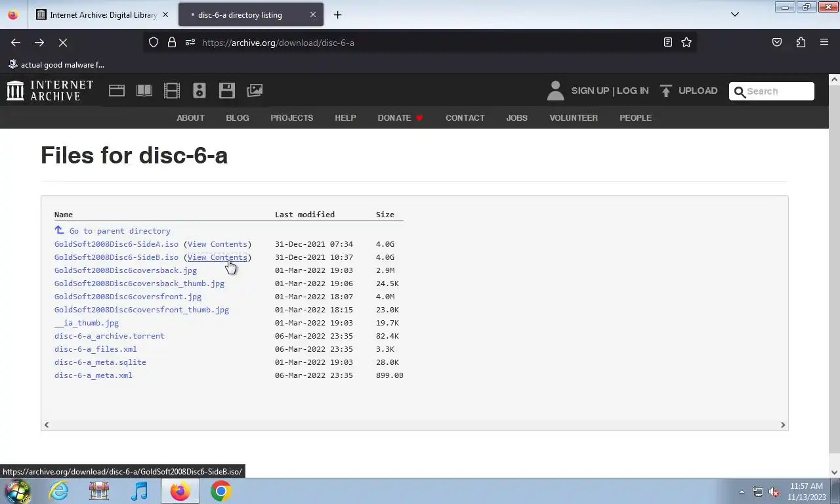View Contents of GoldSoft2008Disc6-SideA.iso
The image size is (840, 504).
217,244
